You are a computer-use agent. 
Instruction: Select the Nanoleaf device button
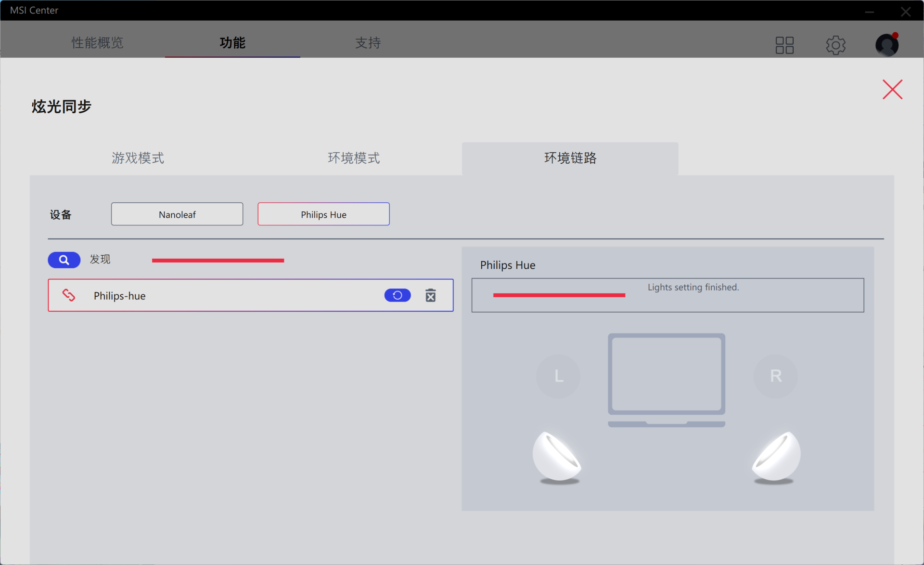click(177, 214)
